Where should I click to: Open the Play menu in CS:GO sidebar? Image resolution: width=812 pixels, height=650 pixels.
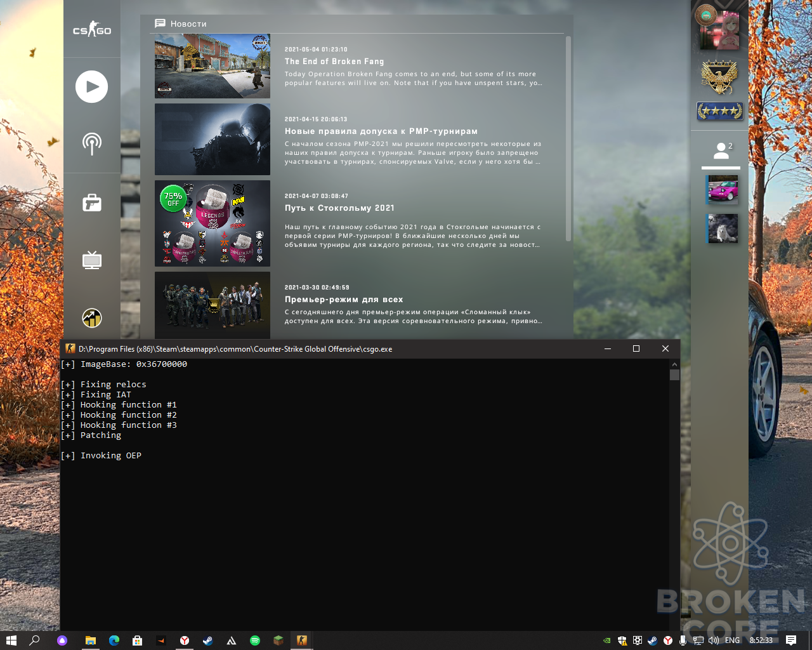point(92,86)
